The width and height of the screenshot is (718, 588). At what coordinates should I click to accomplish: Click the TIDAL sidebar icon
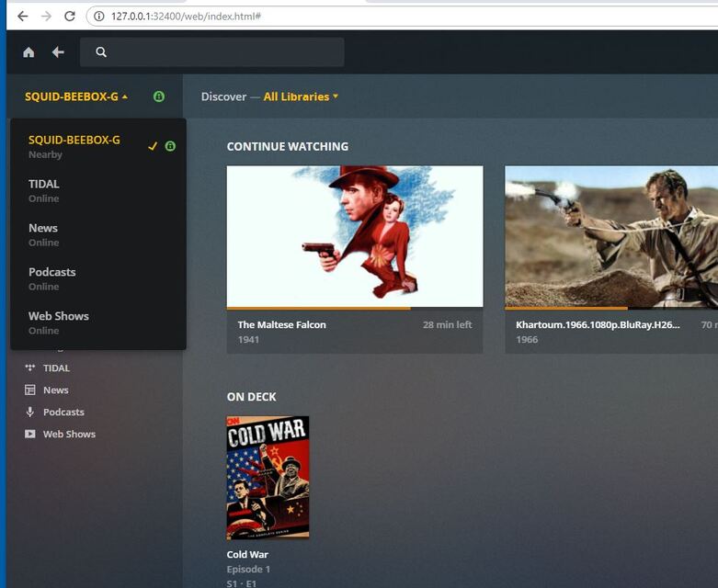tap(30, 367)
